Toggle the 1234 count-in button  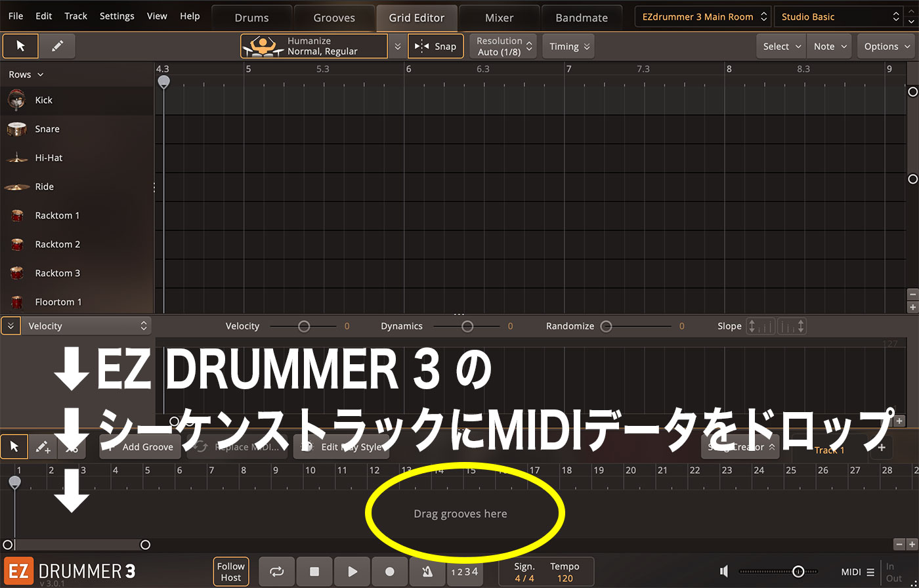pos(465,572)
